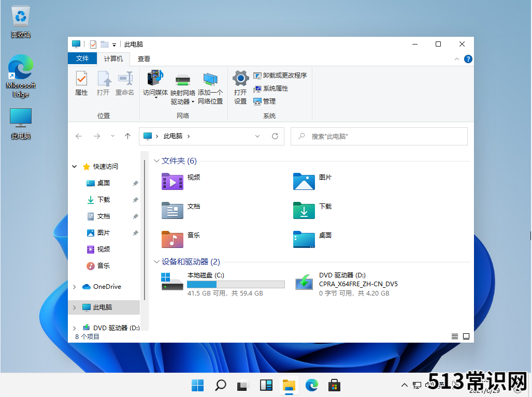
Task: Click System properties (系统属性) button
Action: click(270, 89)
